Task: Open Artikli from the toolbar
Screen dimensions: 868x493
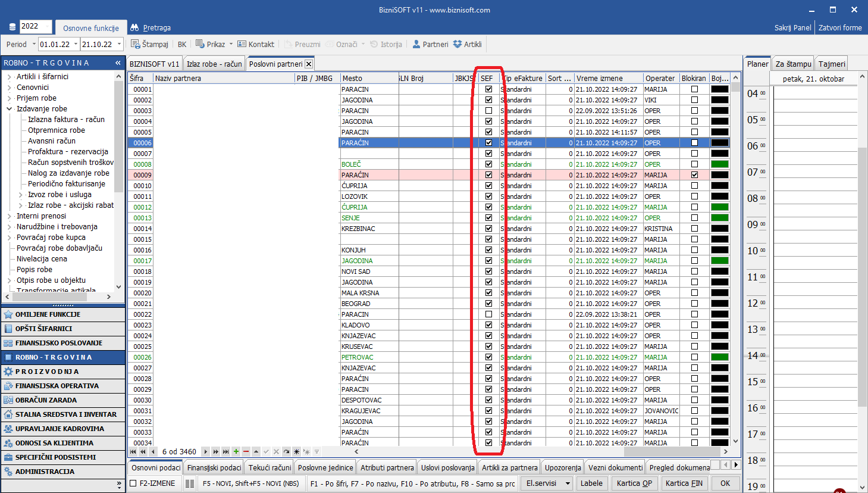Action: [468, 44]
